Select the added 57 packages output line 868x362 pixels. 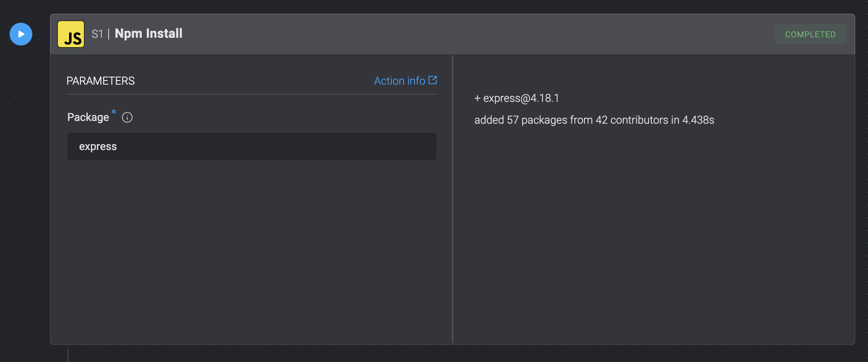click(594, 120)
